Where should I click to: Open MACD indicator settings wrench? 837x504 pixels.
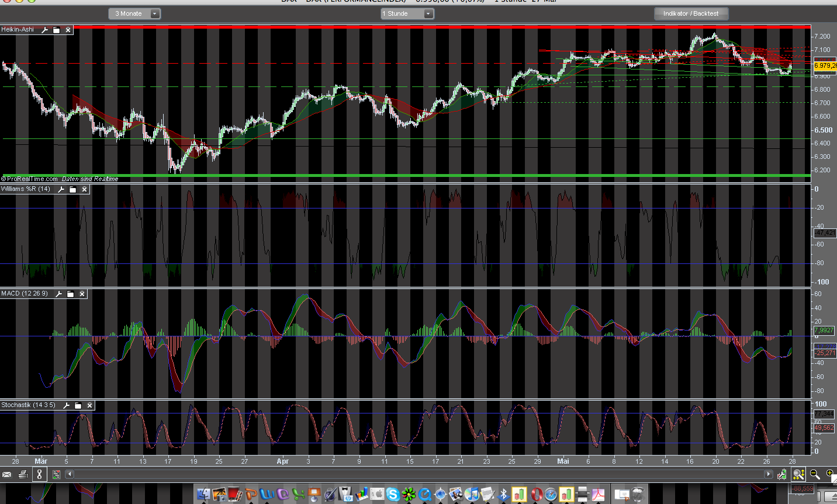(x=58, y=294)
